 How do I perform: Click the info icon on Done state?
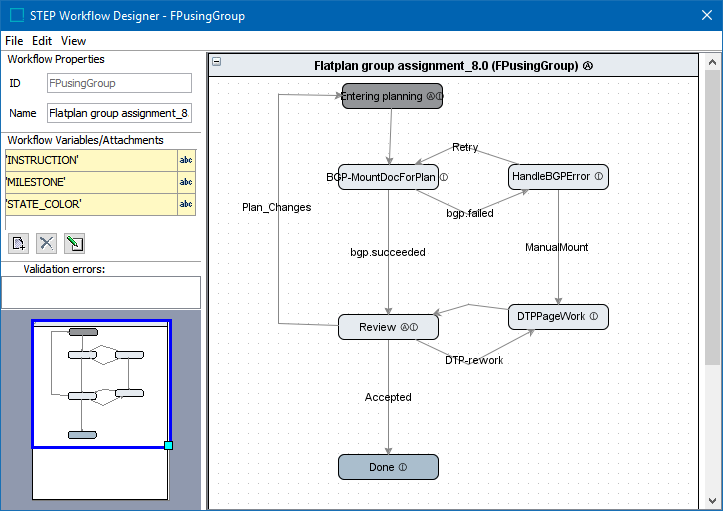pyautogui.click(x=403, y=467)
